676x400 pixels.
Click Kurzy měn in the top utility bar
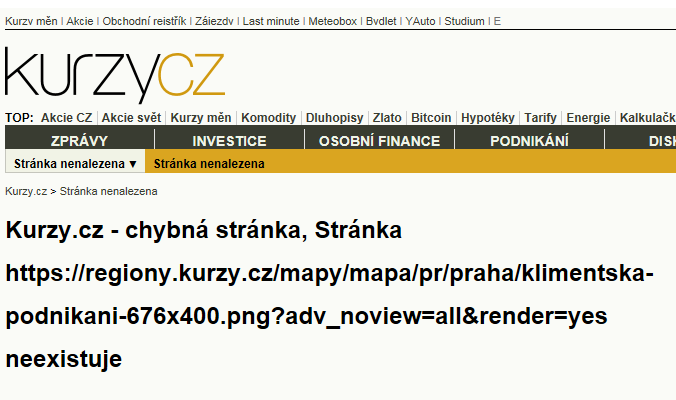tap(31, 21)
